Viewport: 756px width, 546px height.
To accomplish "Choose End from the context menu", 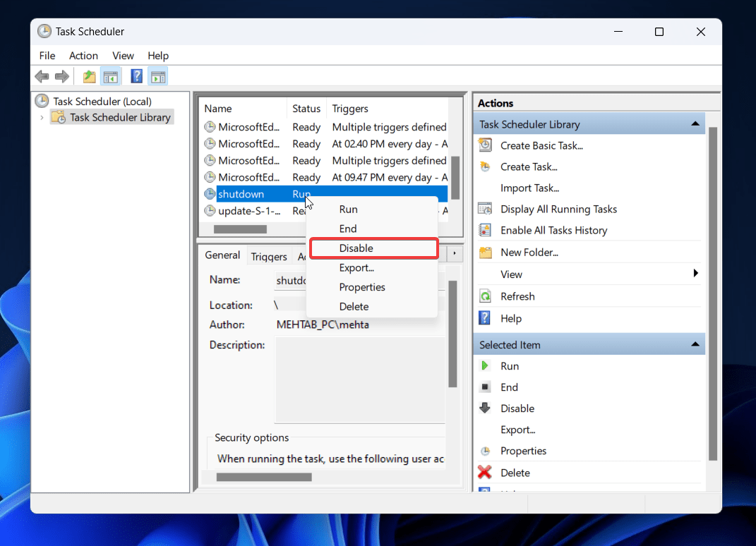I will click(x=373, y=229).
